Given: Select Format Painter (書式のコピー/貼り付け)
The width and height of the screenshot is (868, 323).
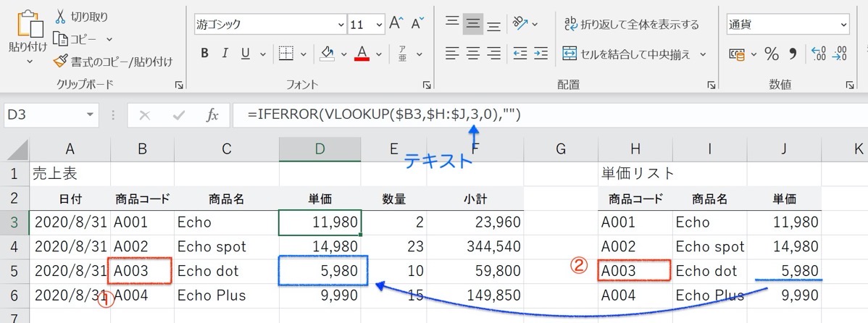Looking at the screenshot, I should pos(114,62).
